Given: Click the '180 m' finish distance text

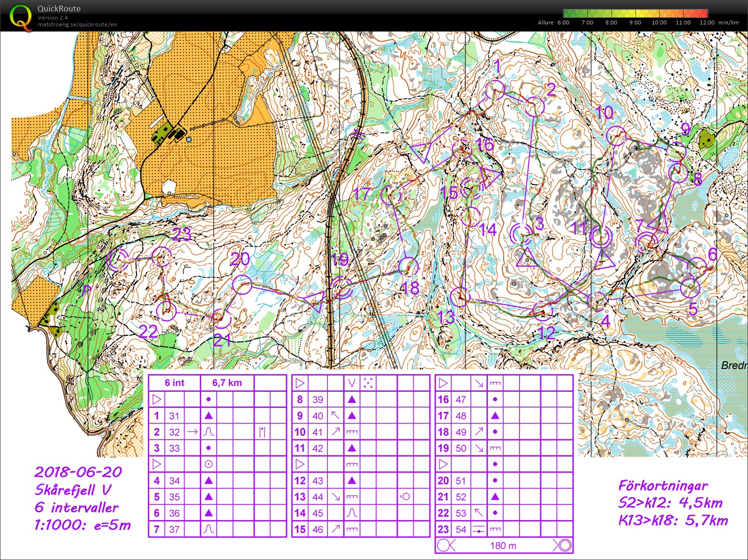Looking at the screenshot, I should (503, 546).
